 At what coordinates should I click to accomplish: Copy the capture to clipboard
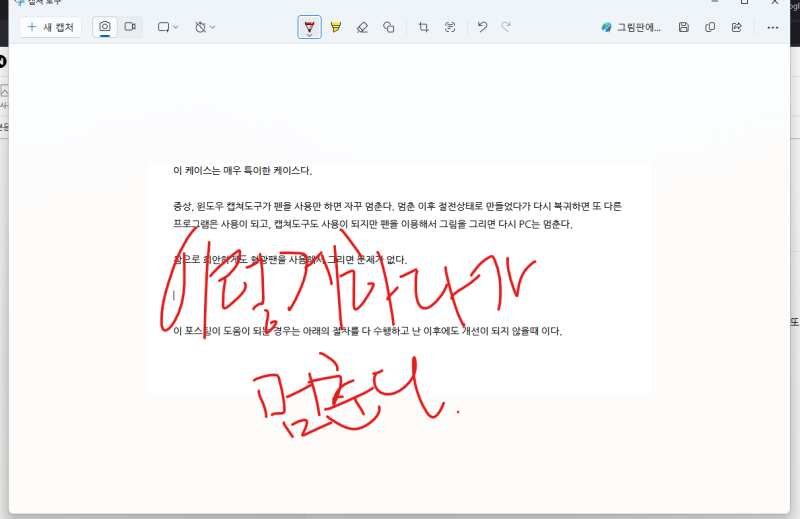pos(710,28)
